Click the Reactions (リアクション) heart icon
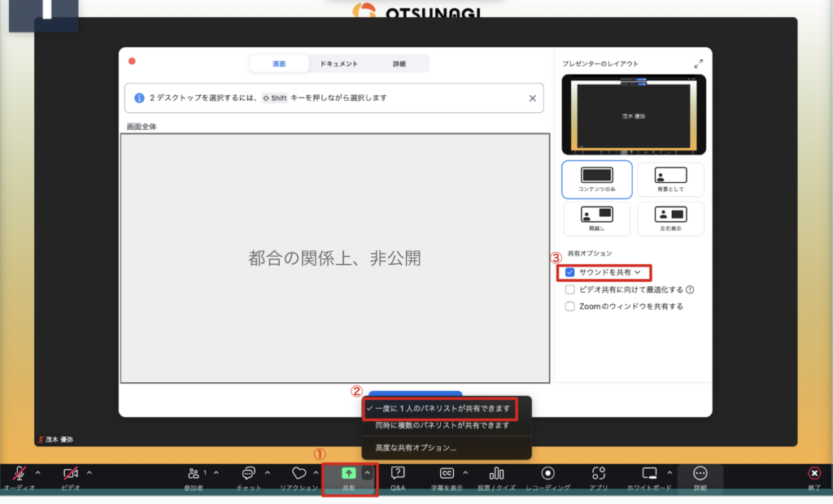The image size is (833, 504). [x=299, y=474]
